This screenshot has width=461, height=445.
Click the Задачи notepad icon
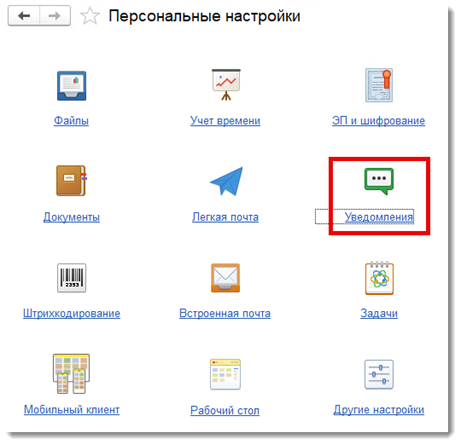[379, 278]
